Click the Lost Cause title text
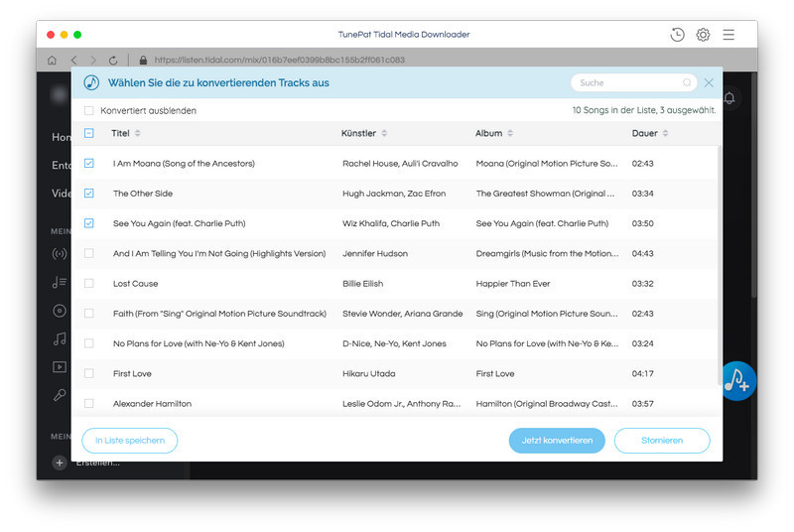The height and width of the screenshot is (532, 794). pos(136,284)
